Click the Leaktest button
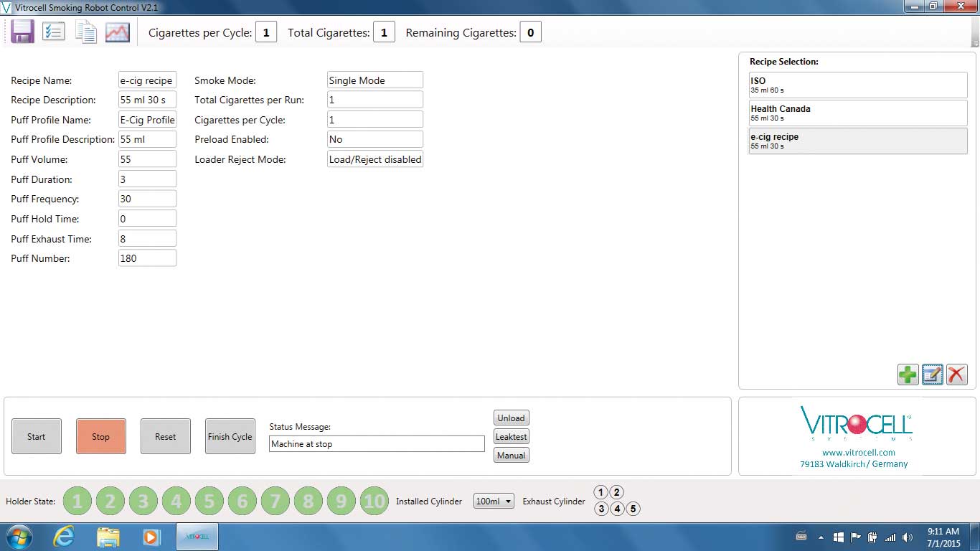This screenshot has width=980, height=551. click(512, 437)
